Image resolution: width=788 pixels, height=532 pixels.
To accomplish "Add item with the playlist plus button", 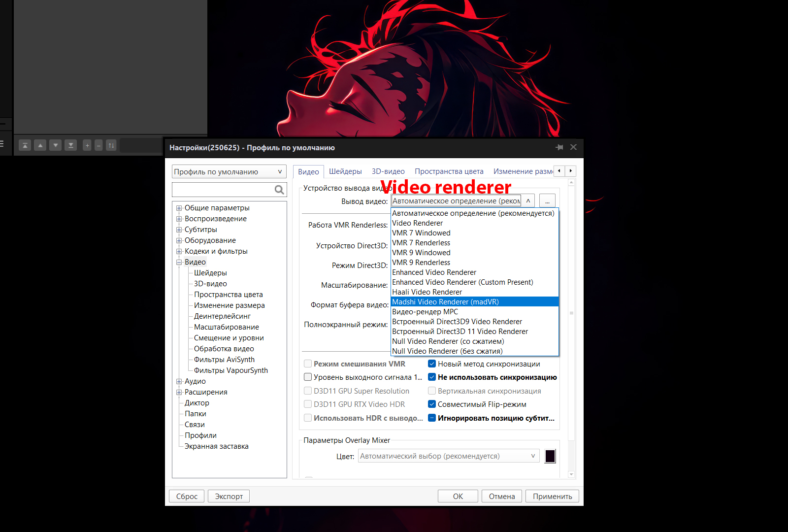I will pyautogui.click(x=87, y=145).
